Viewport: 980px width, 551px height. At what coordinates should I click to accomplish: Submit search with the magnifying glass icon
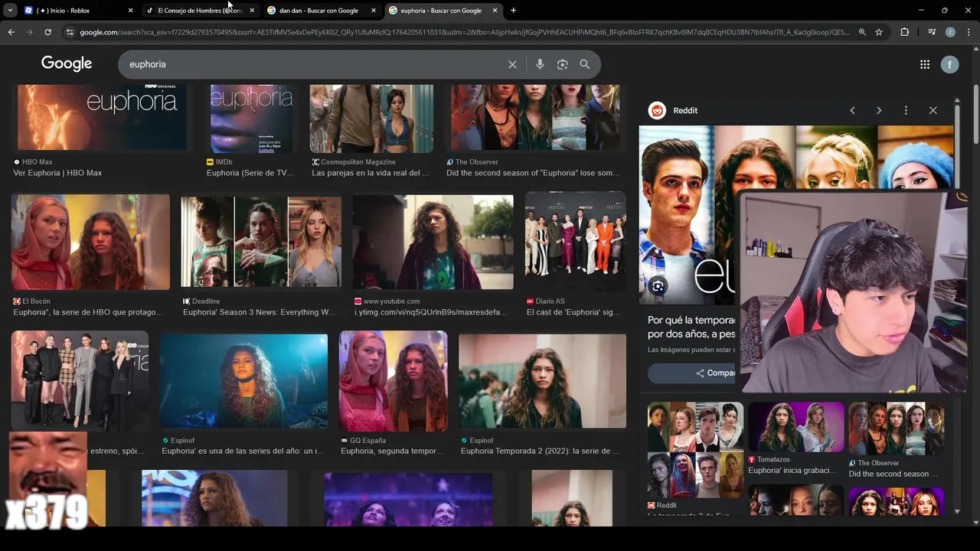pos(585,64)
